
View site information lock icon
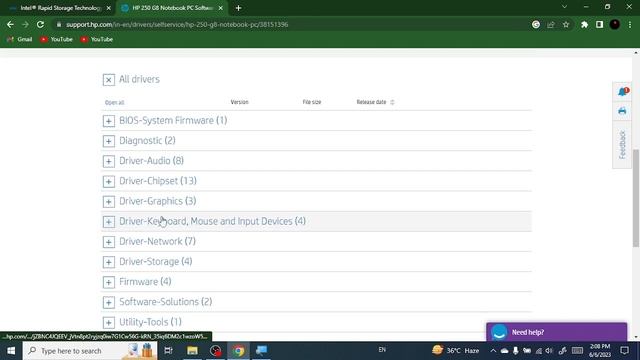pyautogui.click(x=59, y=24)
